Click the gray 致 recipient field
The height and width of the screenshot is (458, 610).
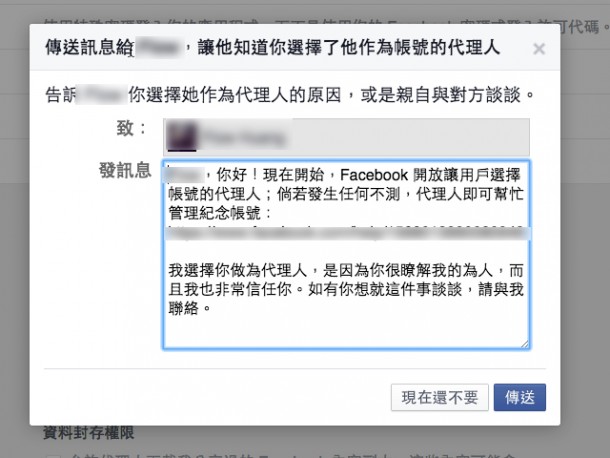coord(346,137)
